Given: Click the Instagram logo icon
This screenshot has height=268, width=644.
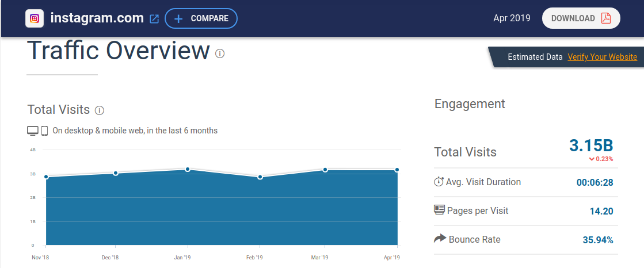Looking at the screenshot, I should (x=35, y=18).
